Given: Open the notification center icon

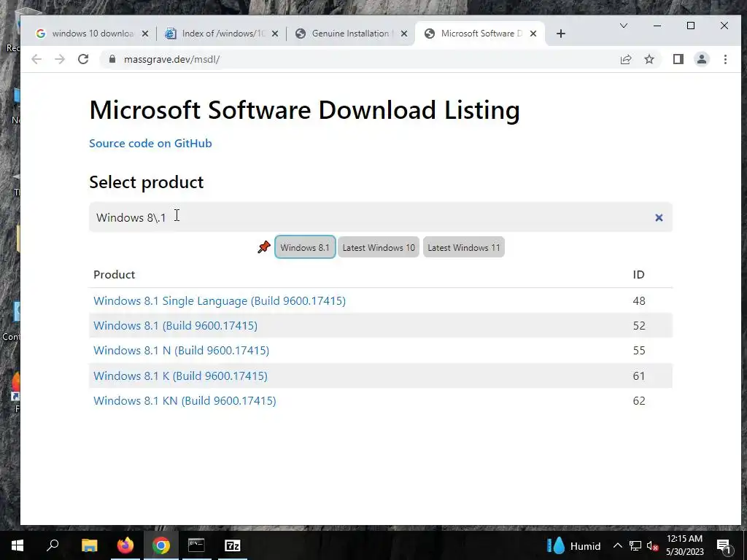Looking at the screenshot, I should coord(724,545).
